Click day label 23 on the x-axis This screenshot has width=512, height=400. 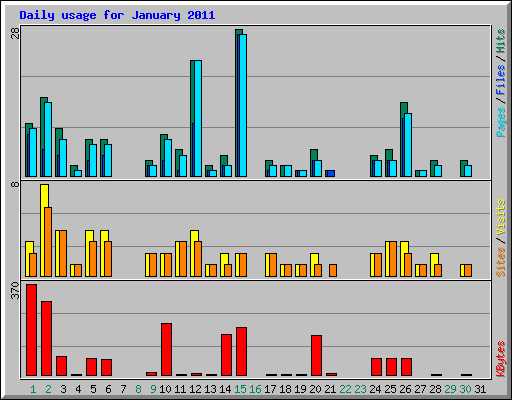pos(360,389)
